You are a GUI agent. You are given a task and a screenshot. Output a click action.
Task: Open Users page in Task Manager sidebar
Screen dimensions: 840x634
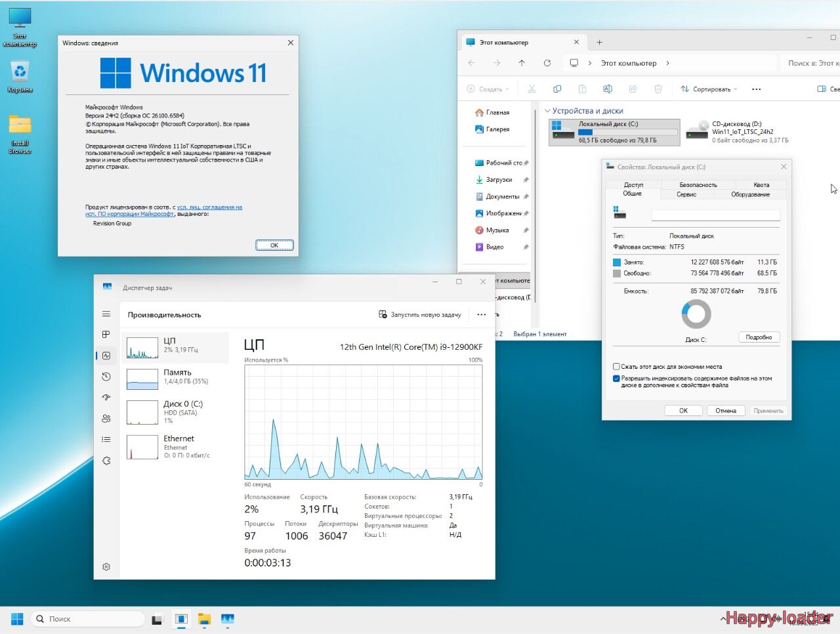(x=106, y=419)
